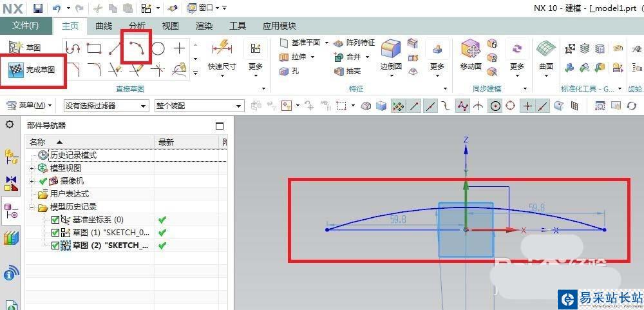
Task: Click 更多 in the 同步建模 group
Action: pos(517,56)
